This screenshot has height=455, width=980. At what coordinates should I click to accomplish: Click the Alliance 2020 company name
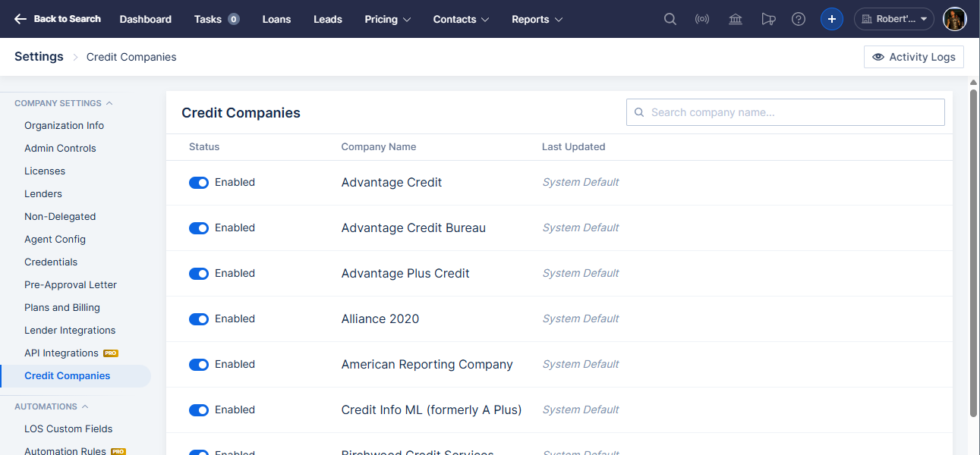(x=380, y=319)
